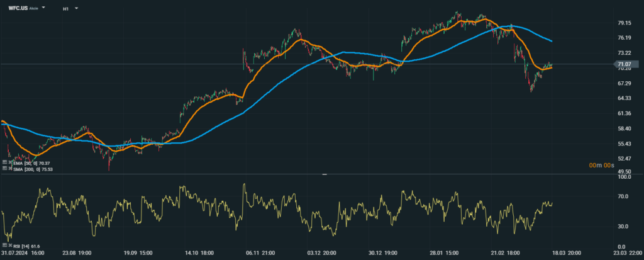Click the WFC.US symbol name
644x260 pixels.
pos(18,9)
